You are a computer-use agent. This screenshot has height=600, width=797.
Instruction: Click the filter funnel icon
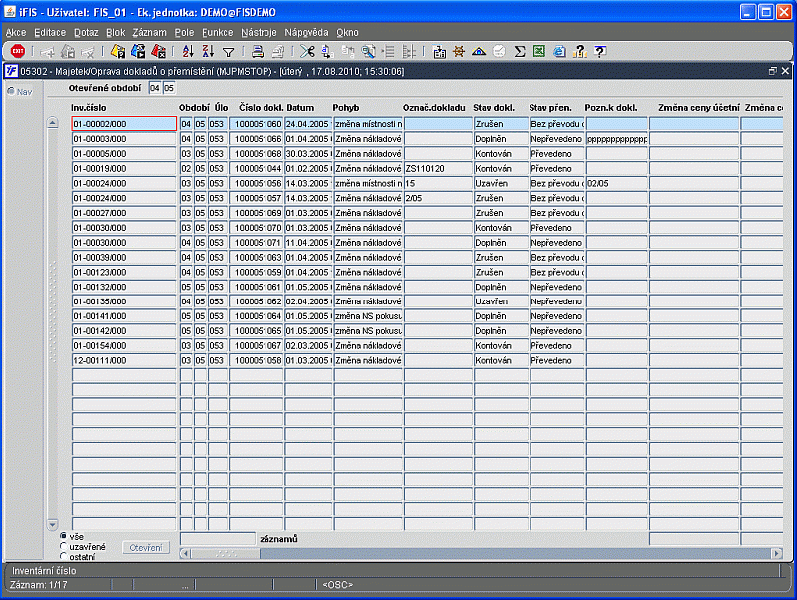click(x=228, y=51)
